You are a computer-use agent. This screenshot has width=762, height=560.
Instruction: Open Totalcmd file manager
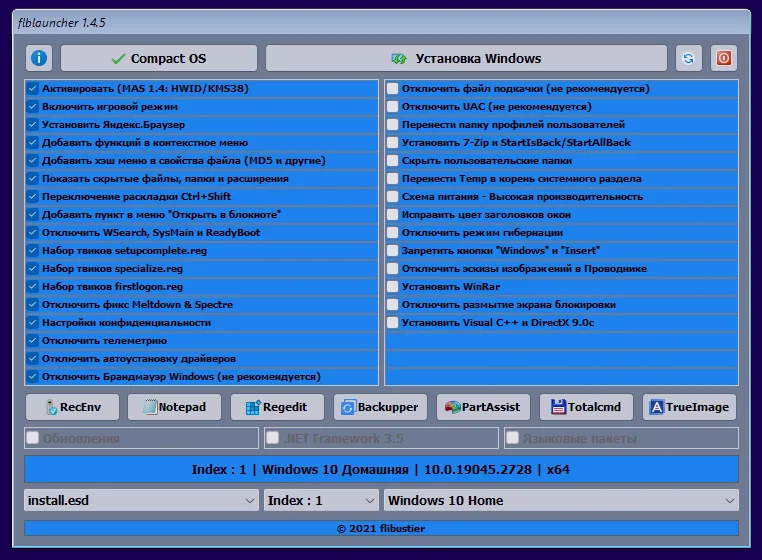click(586, 407)
